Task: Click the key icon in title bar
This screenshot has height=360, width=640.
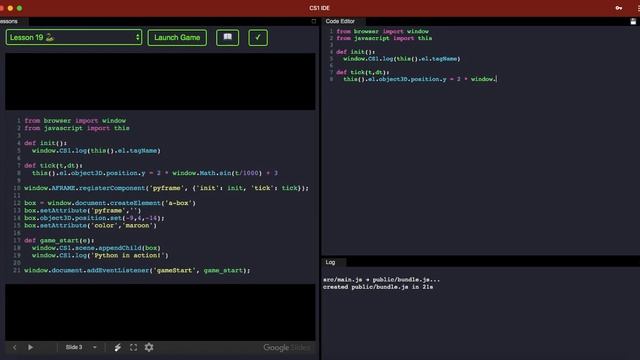Action: point(619,8)
